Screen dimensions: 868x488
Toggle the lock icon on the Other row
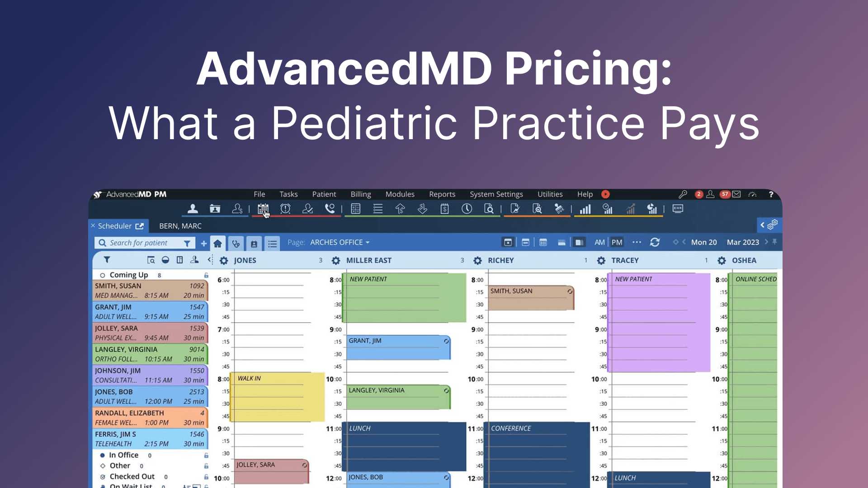(x=206, y=466)
